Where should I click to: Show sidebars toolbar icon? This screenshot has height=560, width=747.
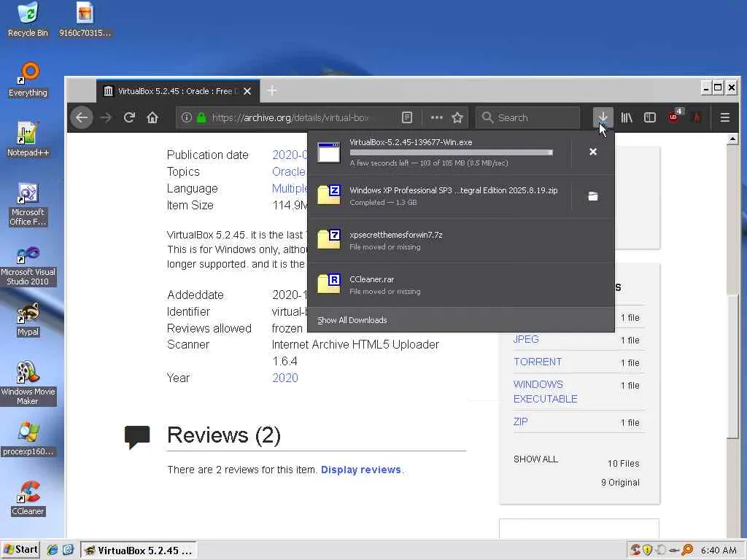pos(650,117)
